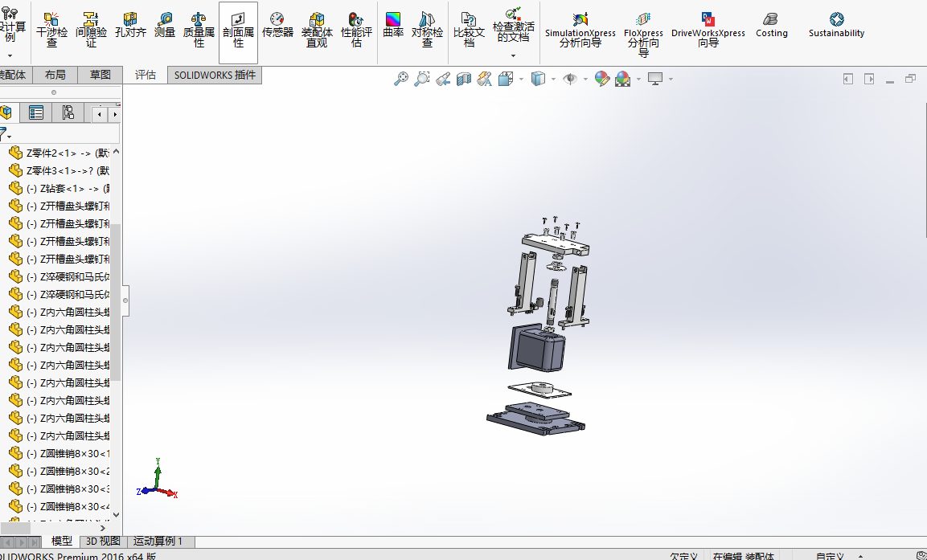Open the DriveWorksXpress wizard

[x=708, y=30]
